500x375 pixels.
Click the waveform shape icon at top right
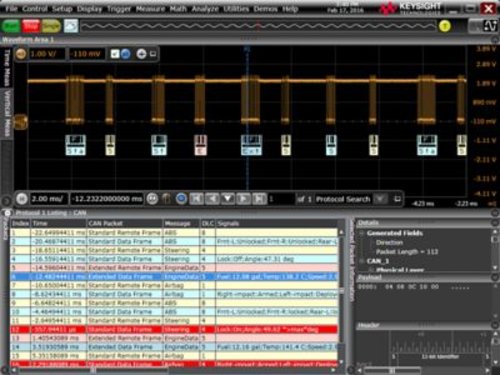[490, 26]
